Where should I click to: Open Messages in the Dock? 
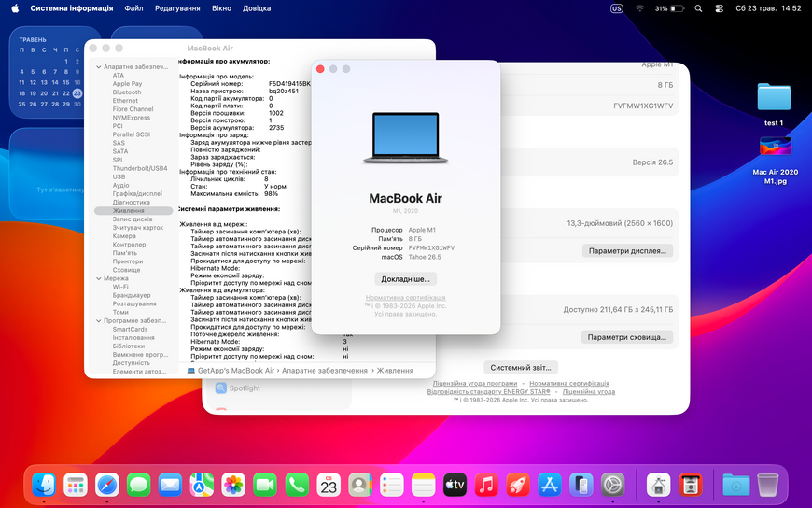139,486
